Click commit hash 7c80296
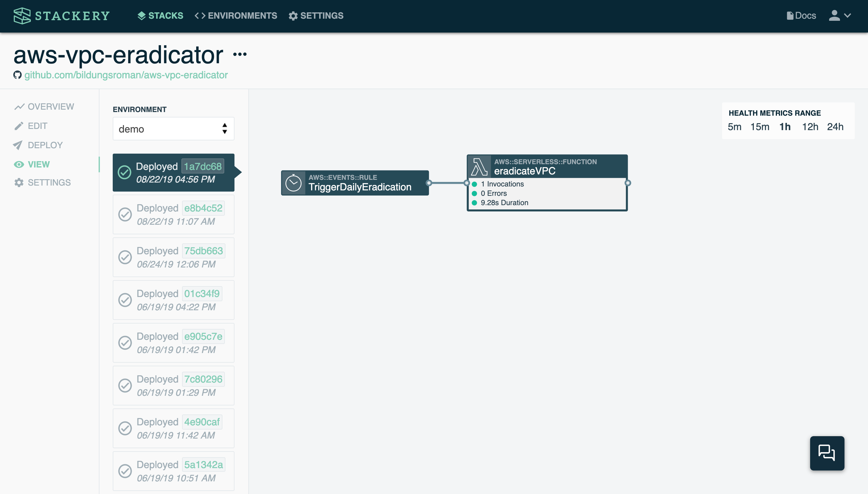This screenshot has height=494, width=868. click(203, 379)
